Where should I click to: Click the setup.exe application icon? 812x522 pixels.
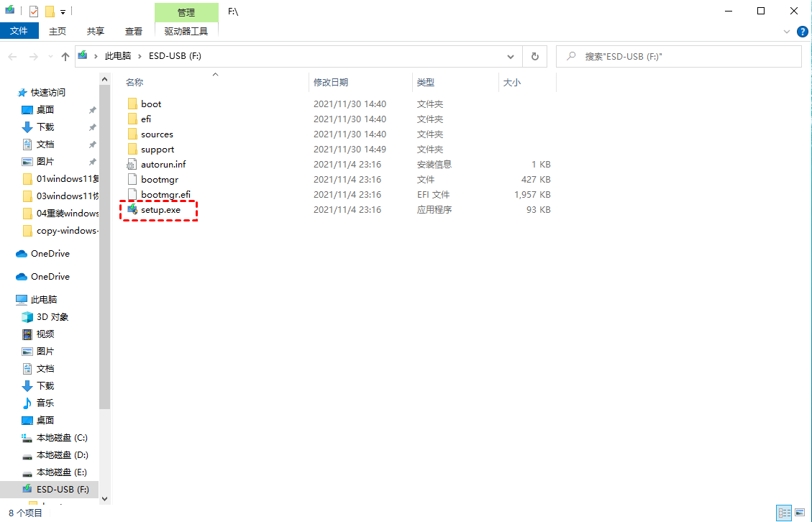click(x=132, y=210)
